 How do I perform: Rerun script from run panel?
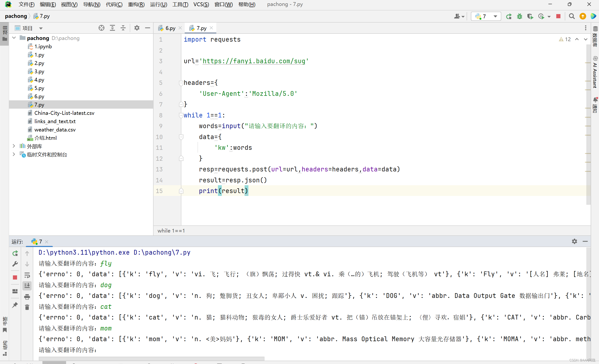(x=15, y=253)
